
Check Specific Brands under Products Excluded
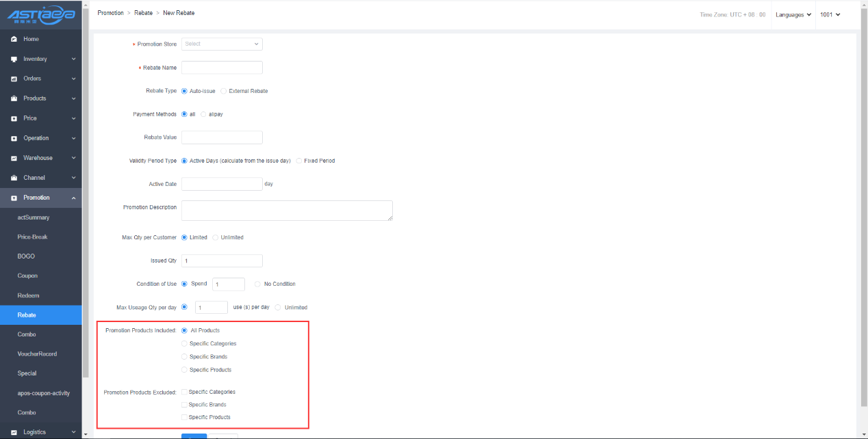click(x=184, y=405)
